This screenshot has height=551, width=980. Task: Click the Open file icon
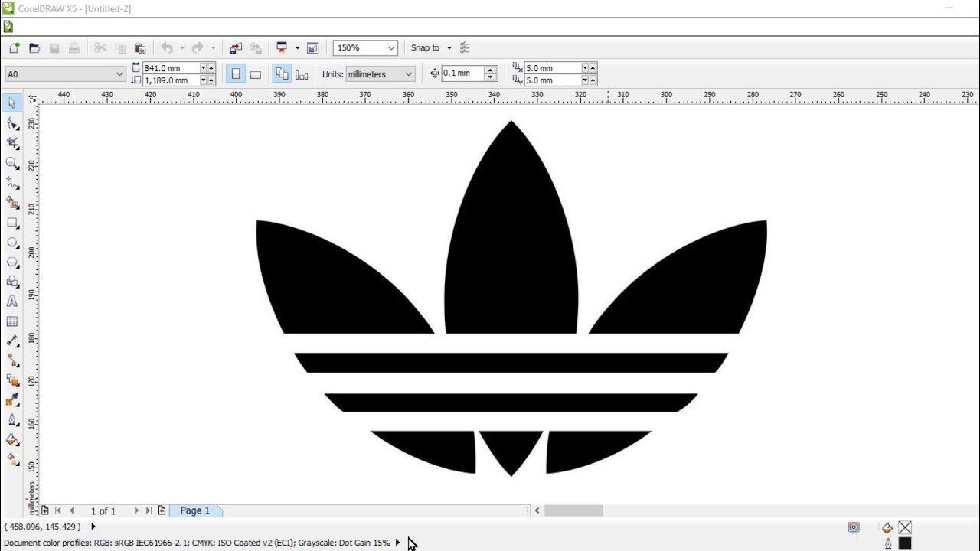pyautogui.click(x=34, y=47)
